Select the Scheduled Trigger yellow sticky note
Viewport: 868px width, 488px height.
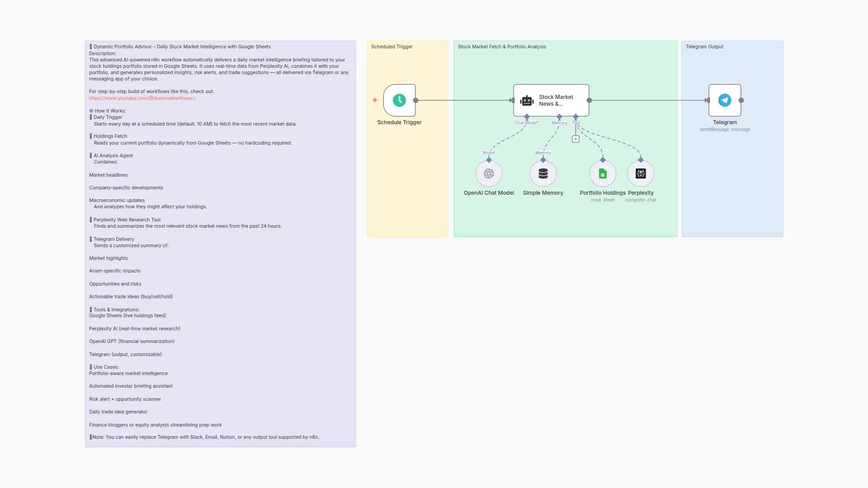click(407, 190)
